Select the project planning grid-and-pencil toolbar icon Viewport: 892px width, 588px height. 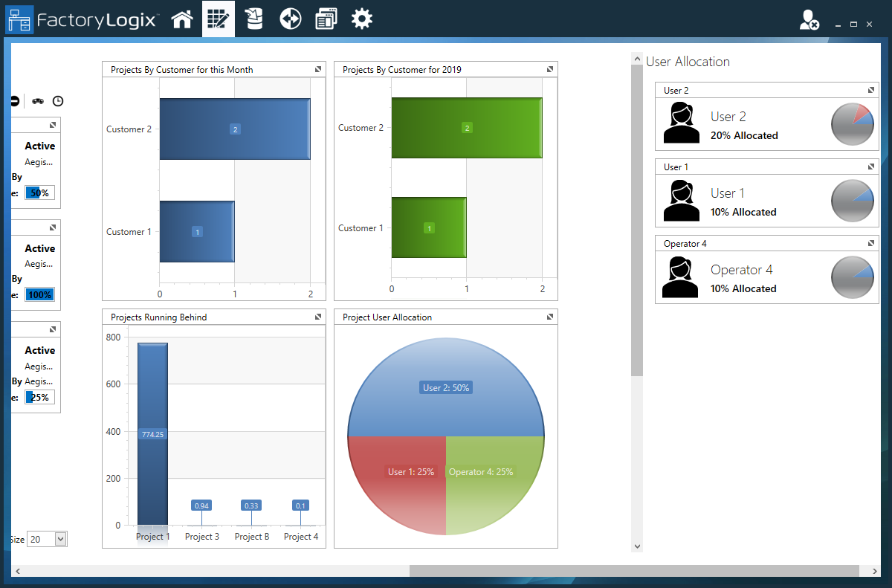(219, 19)
